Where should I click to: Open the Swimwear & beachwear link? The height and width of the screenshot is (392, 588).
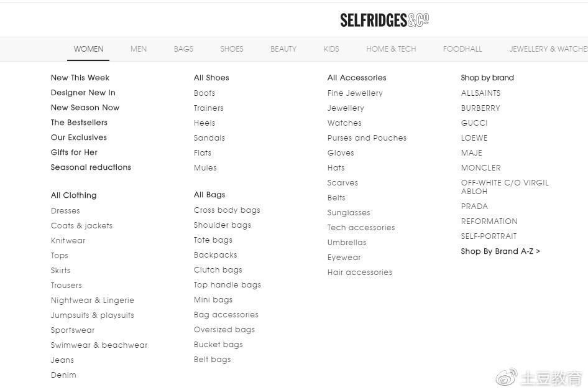(x=99, y=345)
